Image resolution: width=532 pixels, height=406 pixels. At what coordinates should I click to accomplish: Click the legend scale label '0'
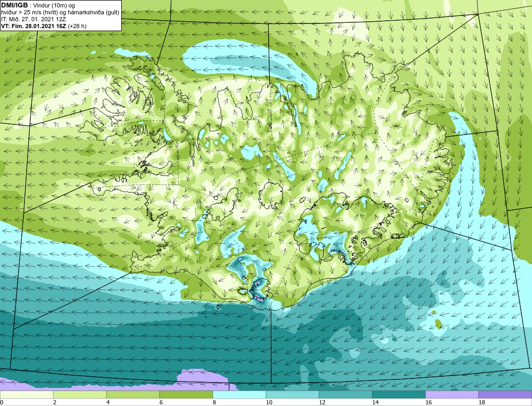pos(2,402)
